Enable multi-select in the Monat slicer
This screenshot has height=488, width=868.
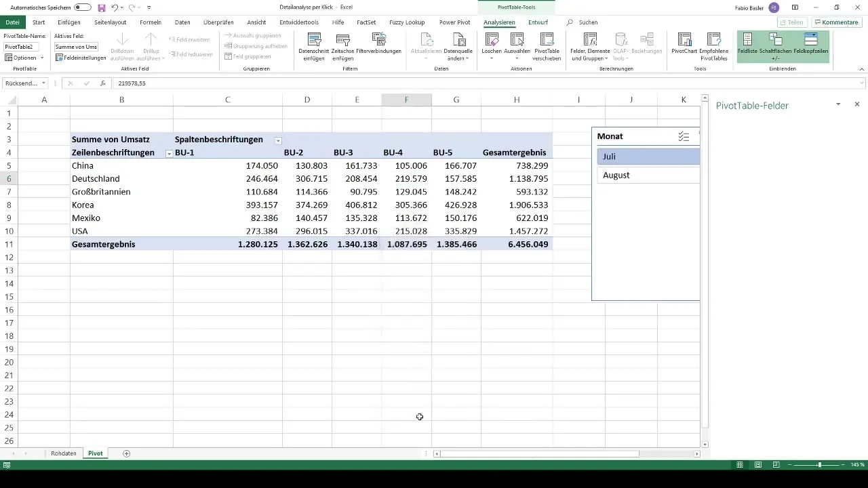tap(684, 136)
